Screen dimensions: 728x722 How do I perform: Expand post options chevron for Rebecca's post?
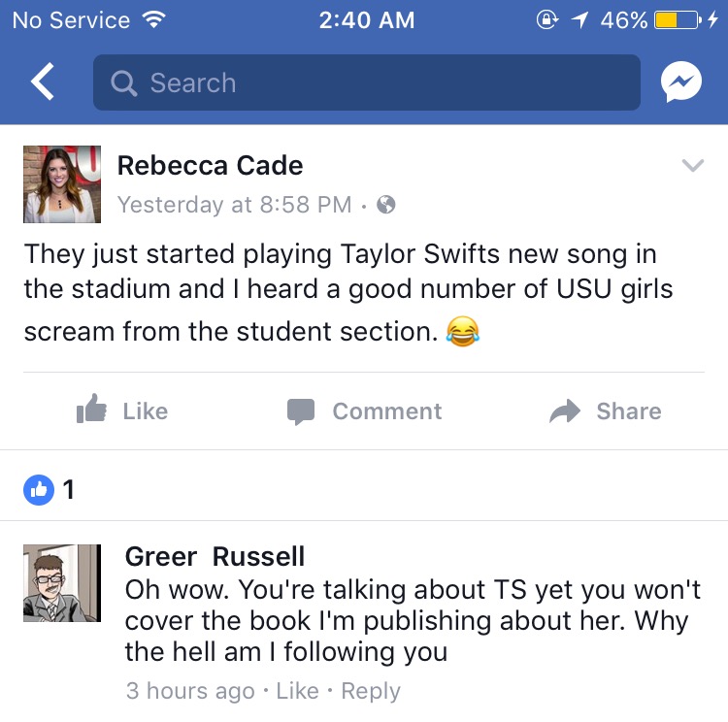[693, 165]
